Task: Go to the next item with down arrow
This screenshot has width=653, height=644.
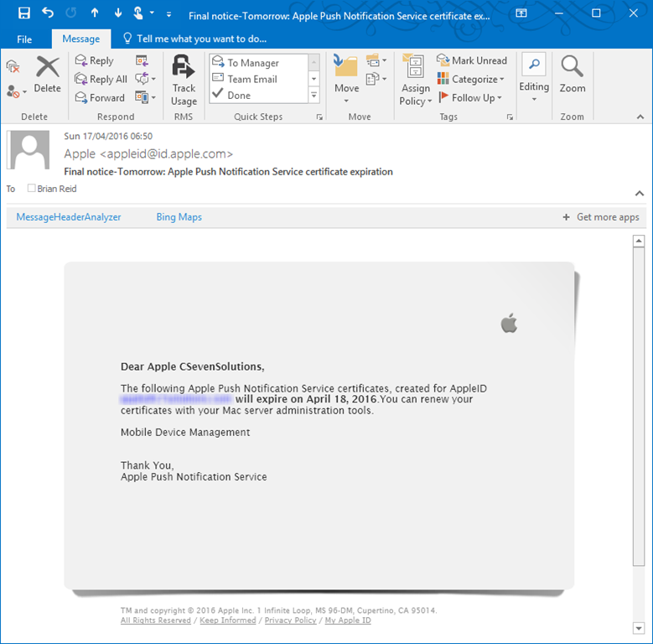Action: click(x=118, y=13)
